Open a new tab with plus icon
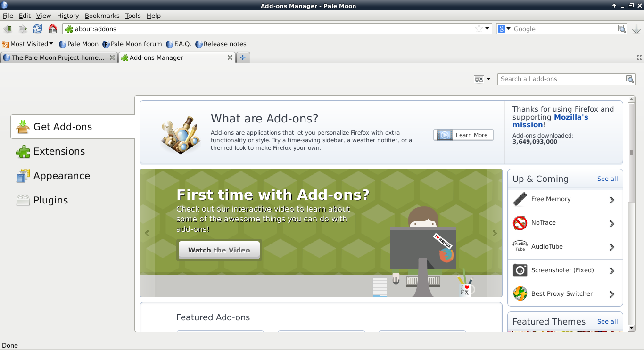Viewport: 644px width, 350px height. 243,57
